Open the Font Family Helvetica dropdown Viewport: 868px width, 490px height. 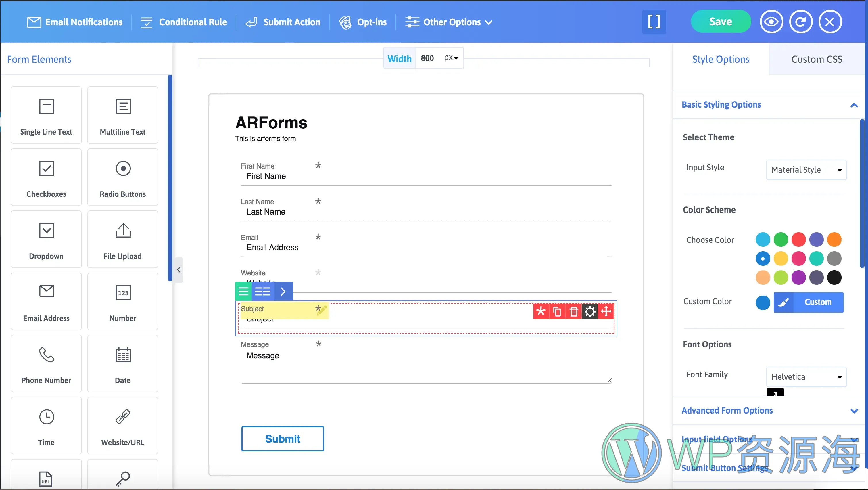coord(806,377)
